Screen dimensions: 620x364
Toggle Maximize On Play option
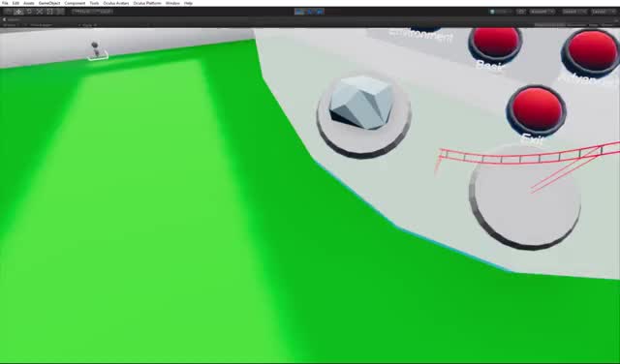point(549,25)
